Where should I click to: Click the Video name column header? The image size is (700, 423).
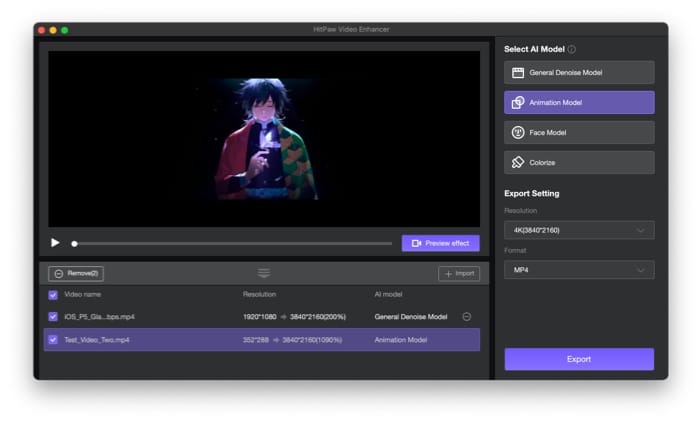coord(82,294)
